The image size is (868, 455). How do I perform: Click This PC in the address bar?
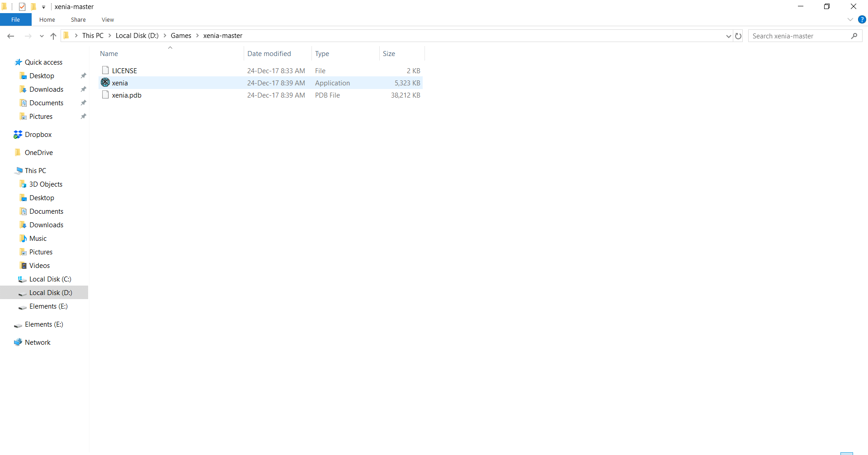pyautogui.click(x=93, y=36)
